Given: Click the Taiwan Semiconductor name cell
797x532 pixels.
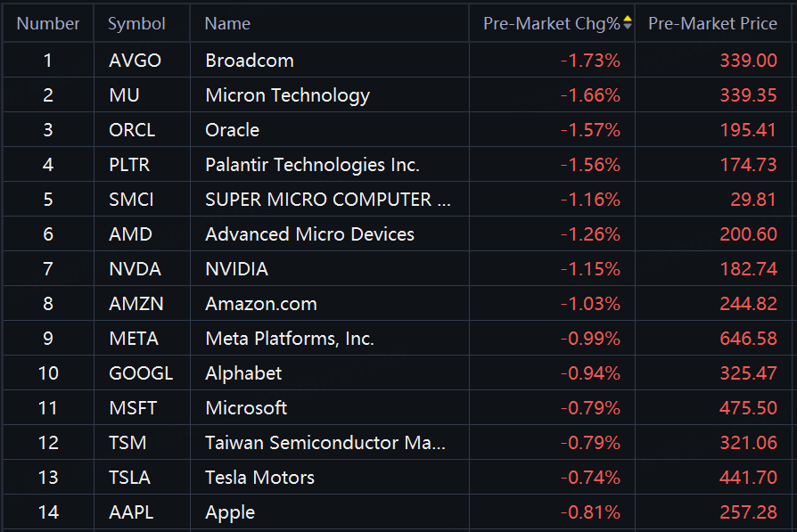Looking at the screenshot, I should [325, 443].
